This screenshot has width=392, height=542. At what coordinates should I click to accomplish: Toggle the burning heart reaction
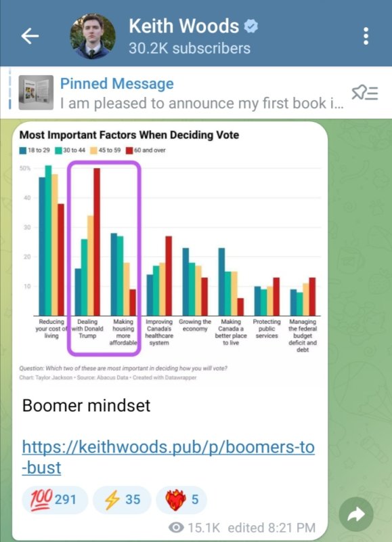click(181, 499)
